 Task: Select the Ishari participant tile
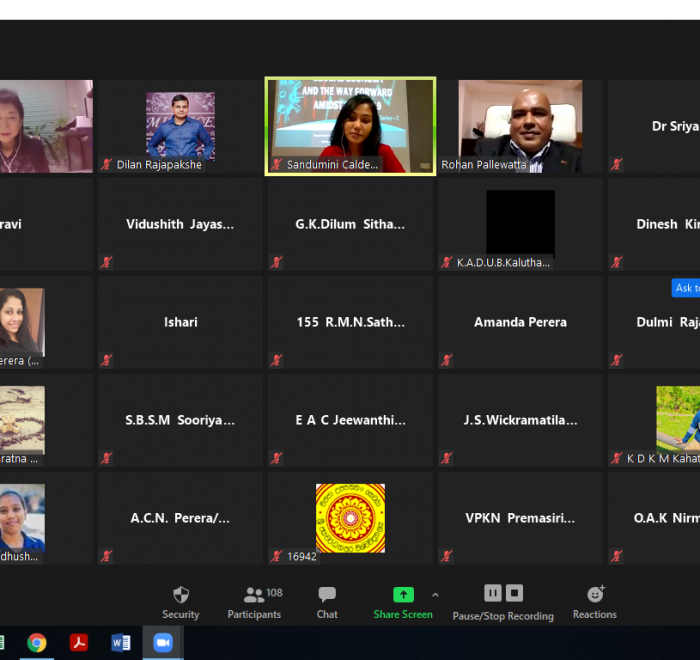pyautogui.click(x=181, y=322)
